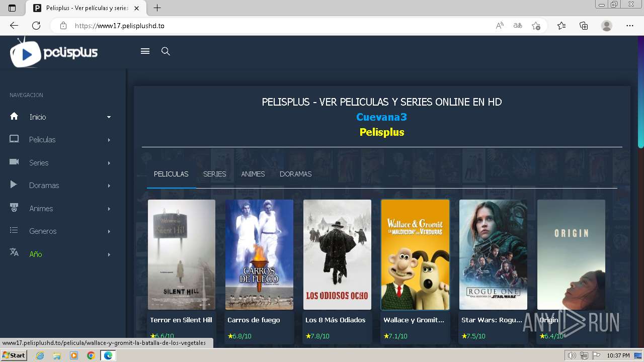Image resolution: width=644 pixels, height=362 pixels.
Task: Select the PELICULAS tab
Action: point(171,174)
